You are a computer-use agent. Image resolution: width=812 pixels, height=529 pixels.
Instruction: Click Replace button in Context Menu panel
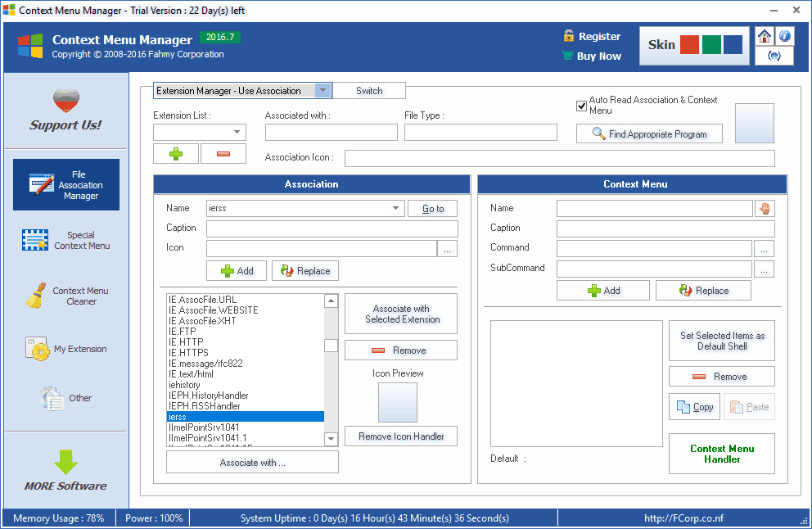(703, 290)
